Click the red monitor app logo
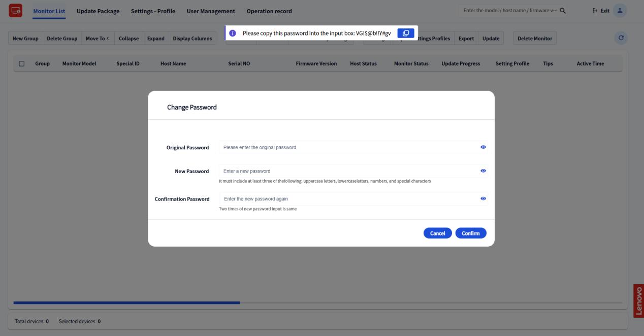The height and width of the screenshot is (336, 644). [x=16, y=11]
